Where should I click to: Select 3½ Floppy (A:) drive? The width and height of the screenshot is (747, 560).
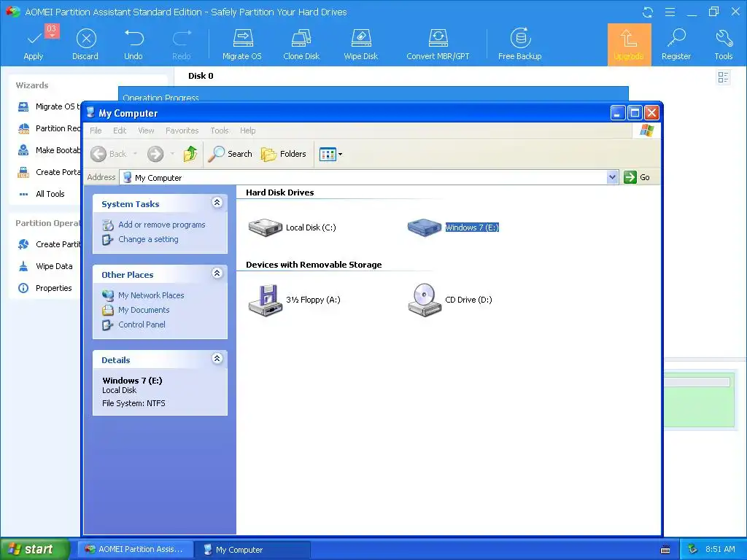[295, 300]
